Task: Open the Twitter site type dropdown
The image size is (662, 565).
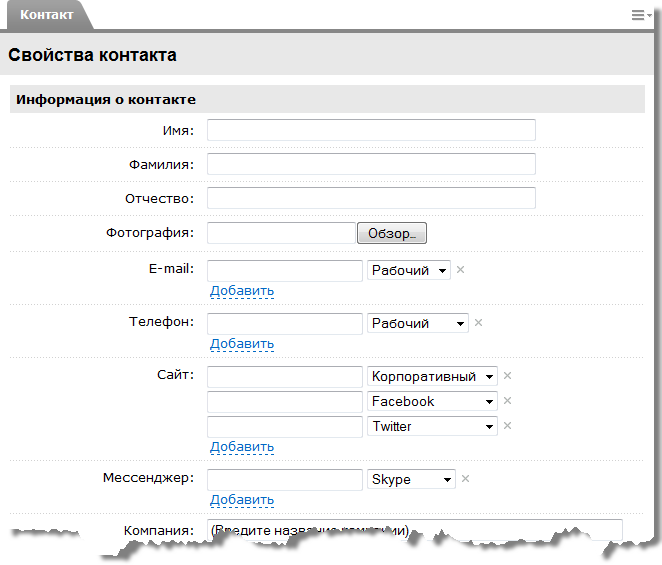Action: (x=432, y=427)
